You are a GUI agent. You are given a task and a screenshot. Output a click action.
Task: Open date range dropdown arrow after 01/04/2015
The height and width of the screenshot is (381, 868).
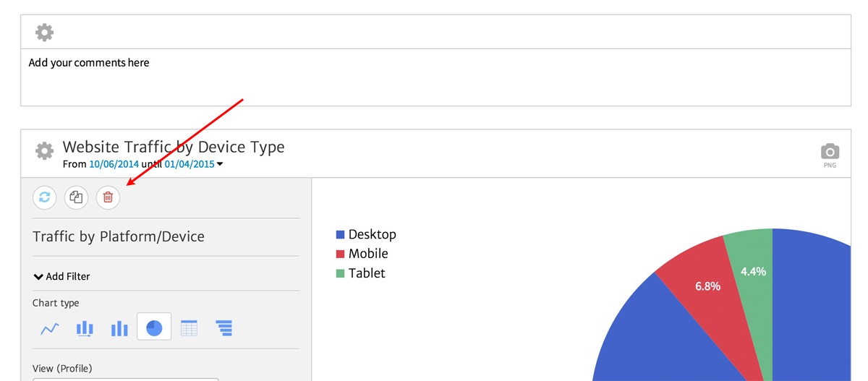tap(220, 165)
